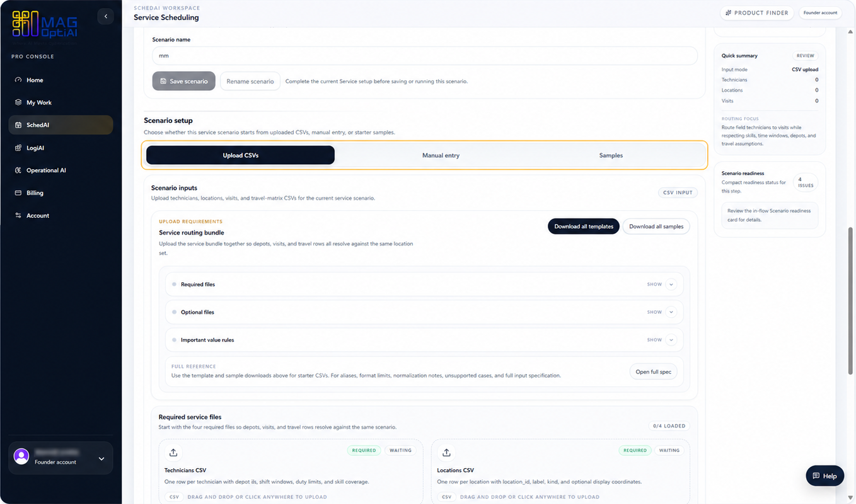
Task: Click the Home icon in the sidebar
Action: click(x=18, y=80)
